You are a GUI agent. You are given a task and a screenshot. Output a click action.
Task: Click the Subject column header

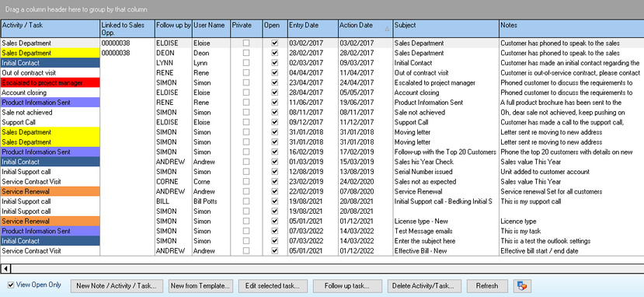click(446, 29)
